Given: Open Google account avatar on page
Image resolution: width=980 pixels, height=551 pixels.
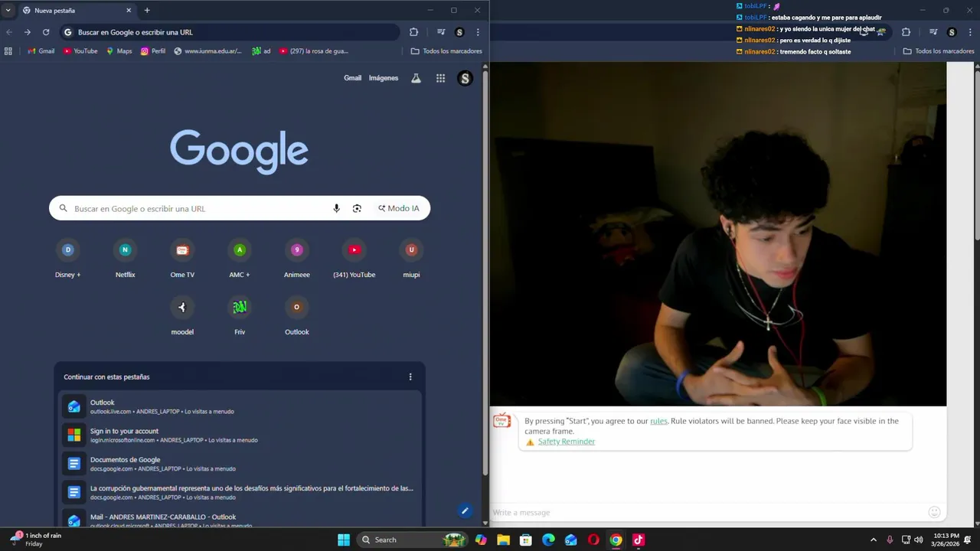Looking at the screenshot, I should [x=465, y=78].
